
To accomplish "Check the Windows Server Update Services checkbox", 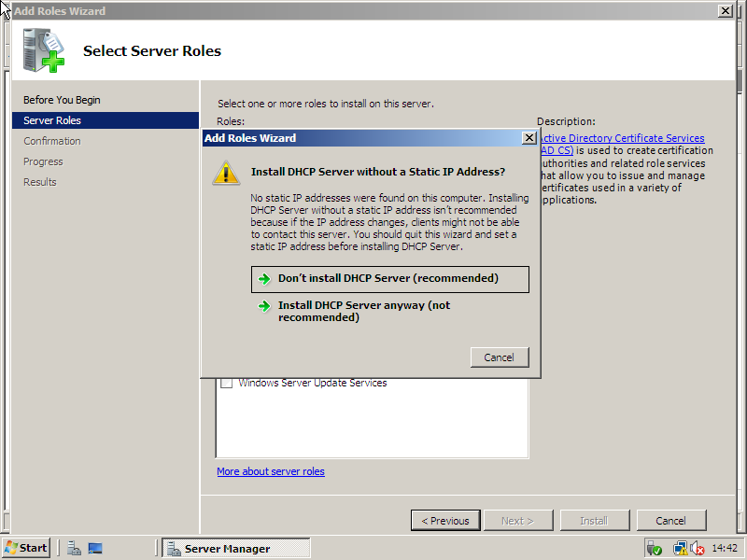I will [x=226, y=384].
